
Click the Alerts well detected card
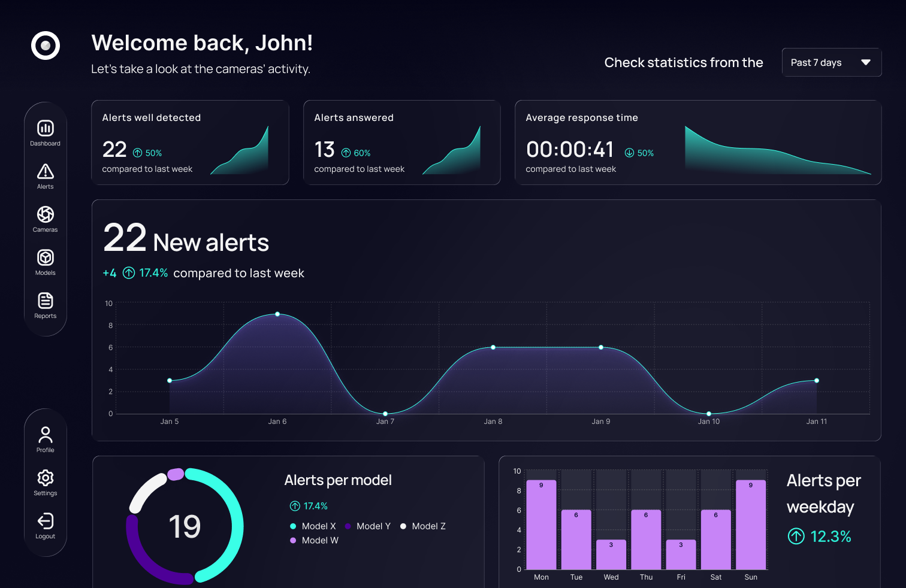pos(189,143)
